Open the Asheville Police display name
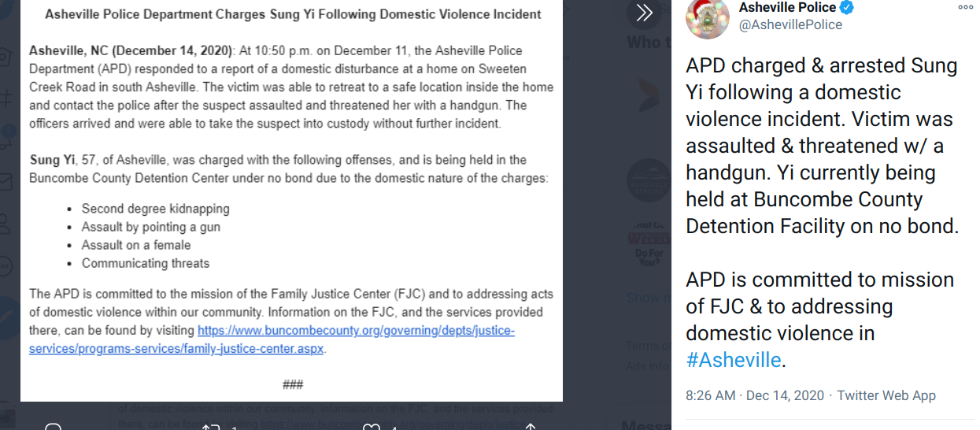The image size is (980, 430). 787,8
